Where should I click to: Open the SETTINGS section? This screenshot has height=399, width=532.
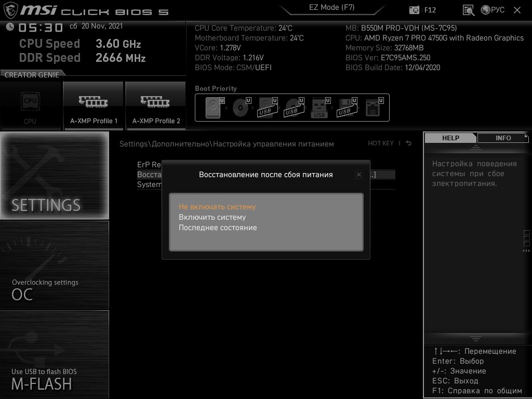tap(54, 176)
